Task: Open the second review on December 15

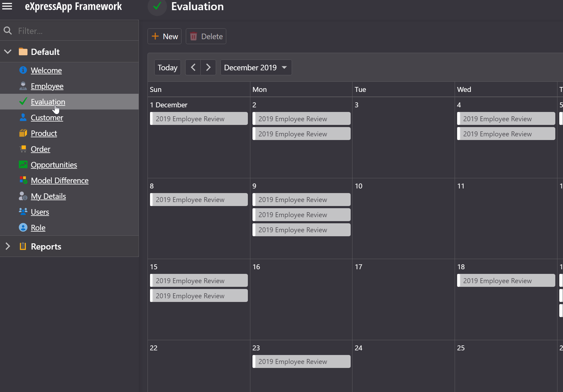Action: [x=199, y=296]
